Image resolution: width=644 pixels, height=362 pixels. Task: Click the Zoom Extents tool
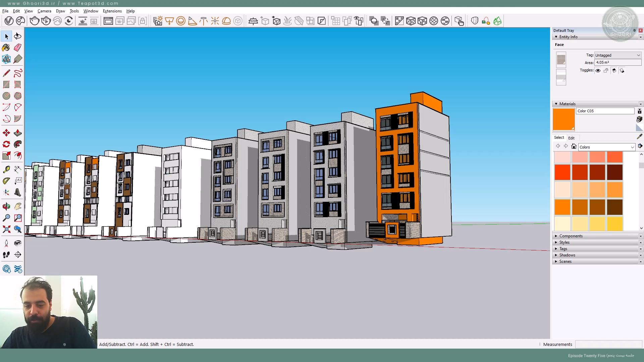tap(6, 230)
